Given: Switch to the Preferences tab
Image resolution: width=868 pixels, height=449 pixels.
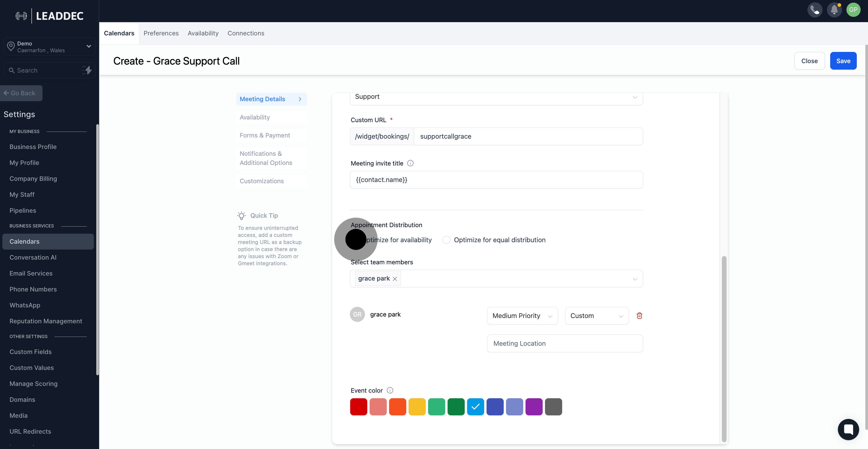Looking at the screenshot, I should (161, 33).
